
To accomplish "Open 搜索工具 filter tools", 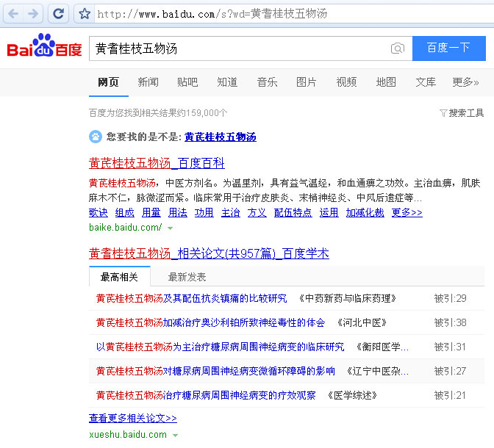I will point(462,113).
